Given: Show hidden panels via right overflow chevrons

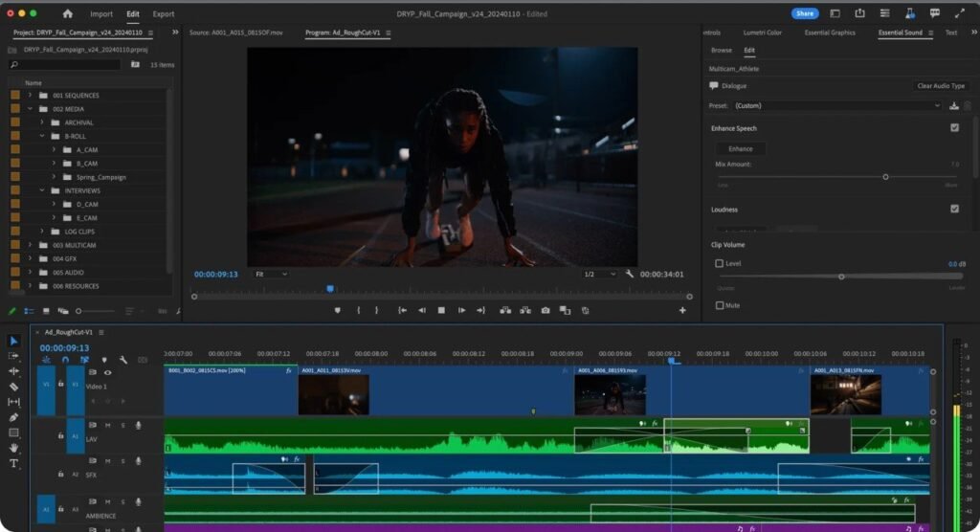Looking at the screenshot, I should [x=973, y=33].
